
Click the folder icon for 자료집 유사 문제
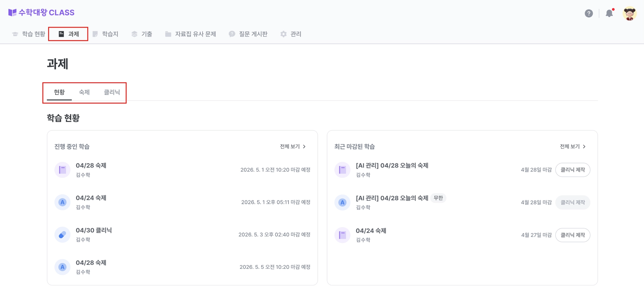tap(168, 34)
